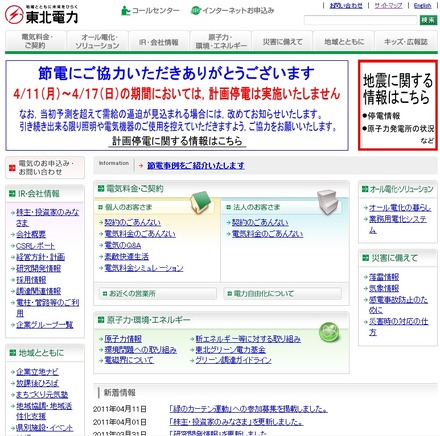The height and width of the screenshot is (436, 440).
Task: Open the 地域協調・地域活性化支援 link
Action: 44,411
